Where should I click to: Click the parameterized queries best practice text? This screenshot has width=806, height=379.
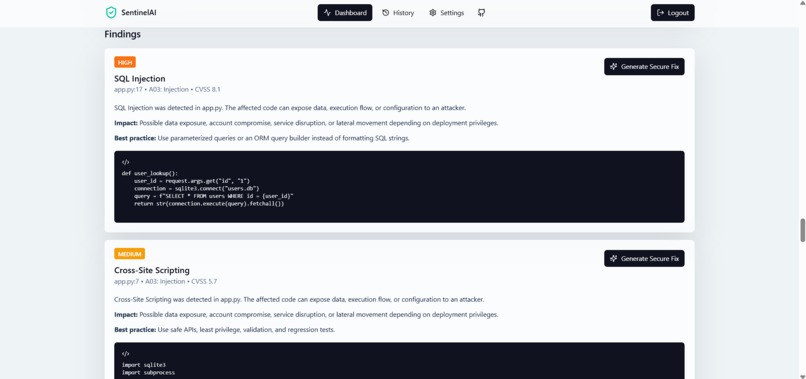283,138
